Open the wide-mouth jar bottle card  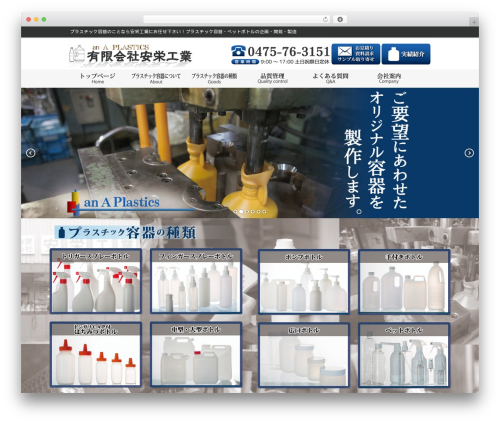pos(304,355)
